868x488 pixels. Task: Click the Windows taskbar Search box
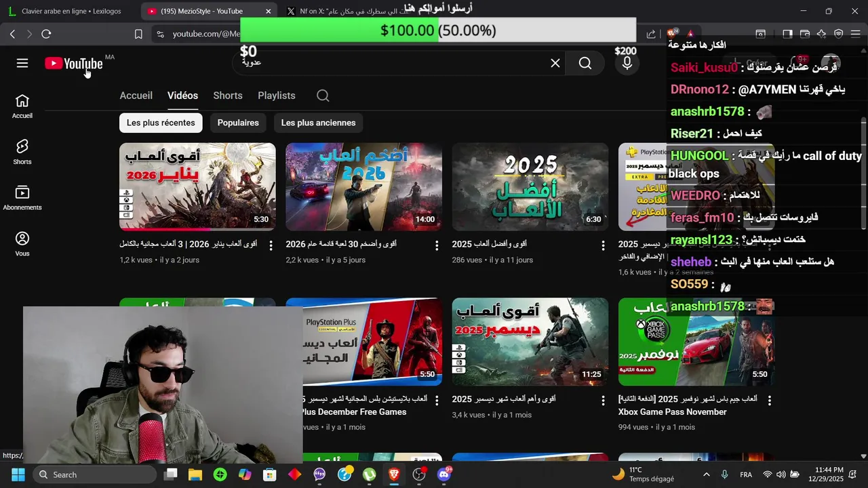coord(95,474)
